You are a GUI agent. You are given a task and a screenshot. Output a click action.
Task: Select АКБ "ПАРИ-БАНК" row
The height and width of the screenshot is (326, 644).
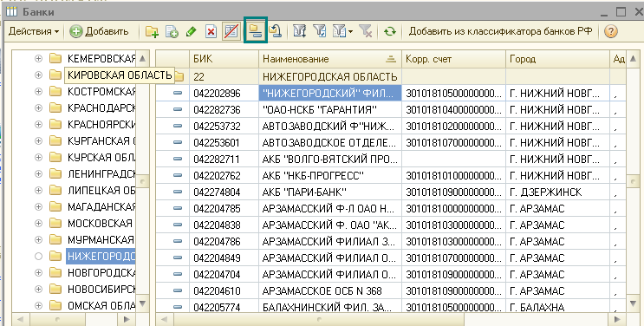click(391, 192)
